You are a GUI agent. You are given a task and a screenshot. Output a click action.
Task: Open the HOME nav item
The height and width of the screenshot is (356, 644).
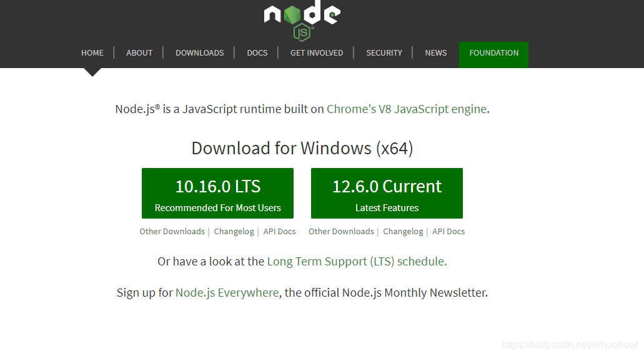(x=92, y=53)
